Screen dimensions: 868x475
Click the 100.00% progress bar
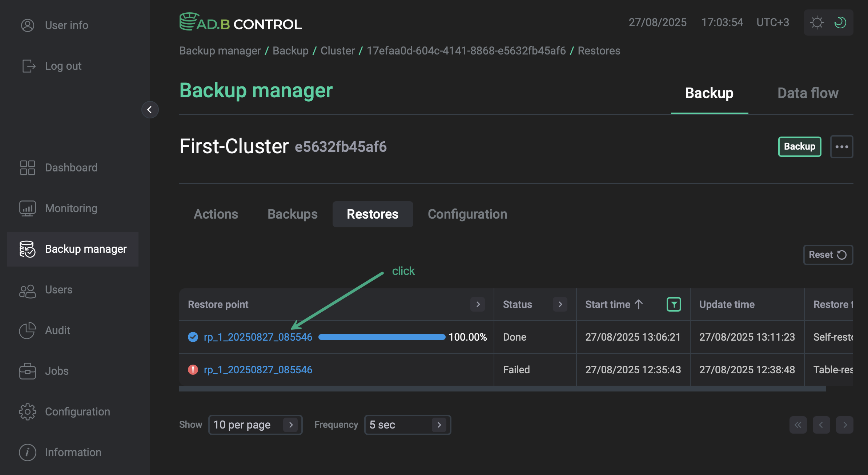[x=381, y=337]
